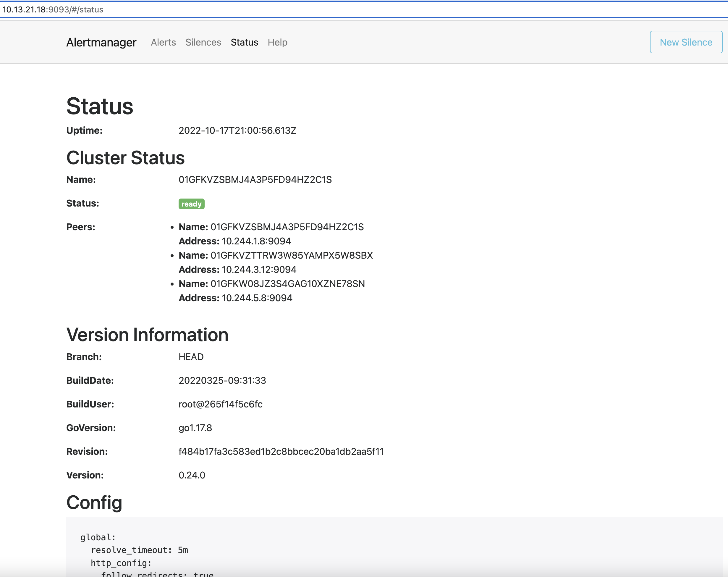
Task: Click the Alertmanager brand link
Action: point(101,42)
